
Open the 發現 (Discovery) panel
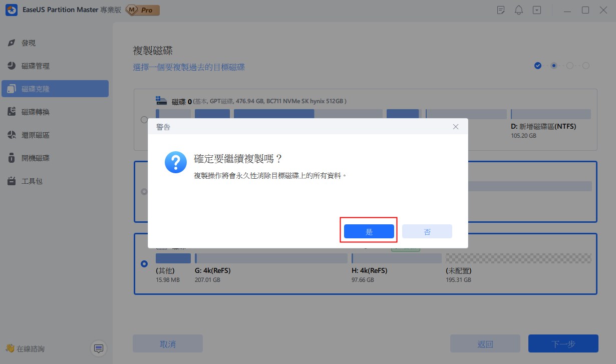pyautogui.click(x=29, y=43)
